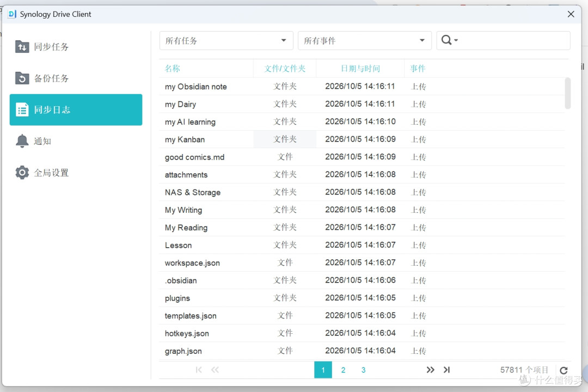
Task: Click the 同步日志 log list icon
Action: [x=22, y=109]
